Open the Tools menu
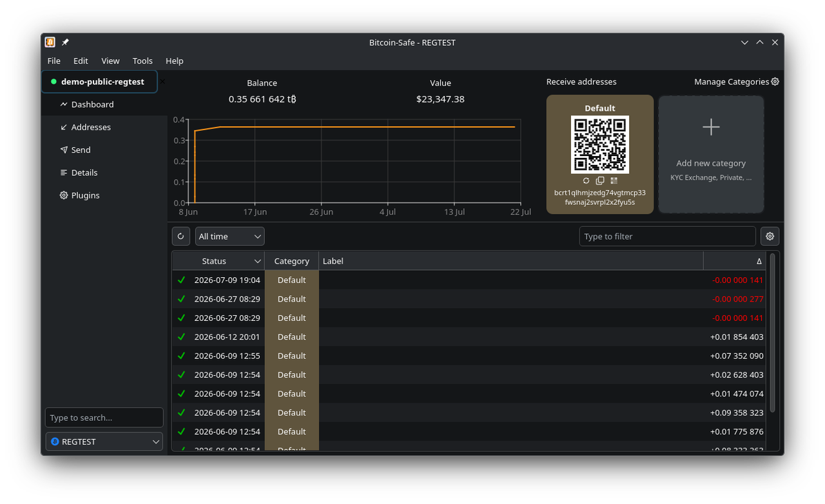Viewport: 825px width, 504px height. (142, 61)
